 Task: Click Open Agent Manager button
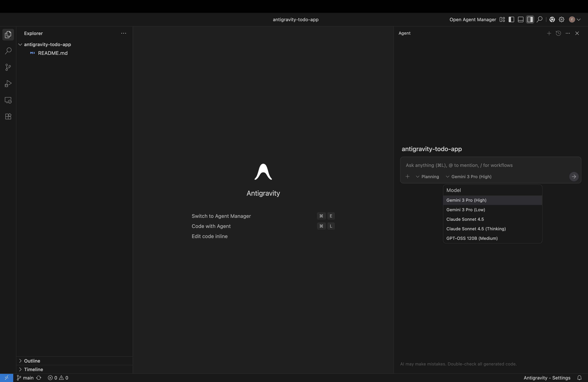pos(472,19)
